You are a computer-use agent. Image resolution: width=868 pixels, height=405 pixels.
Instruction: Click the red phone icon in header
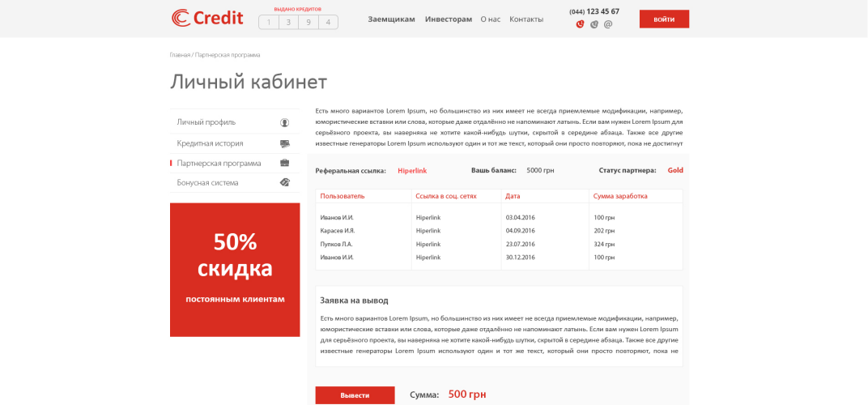click(580, 24)
